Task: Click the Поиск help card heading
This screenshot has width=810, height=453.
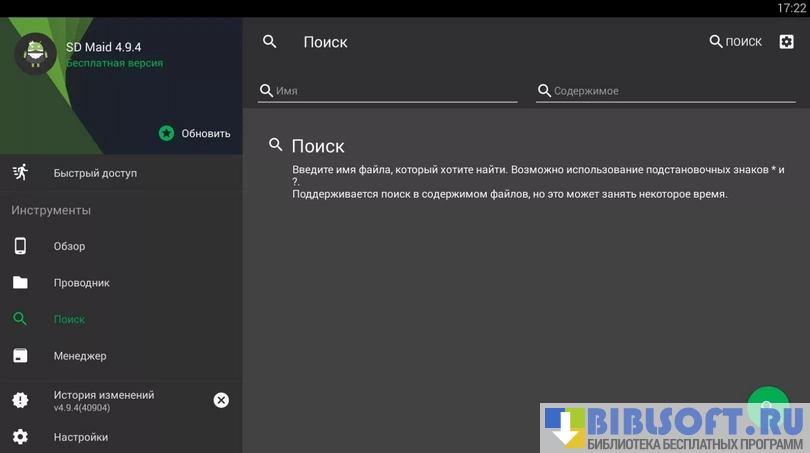Action: click(x=317, y=146)
